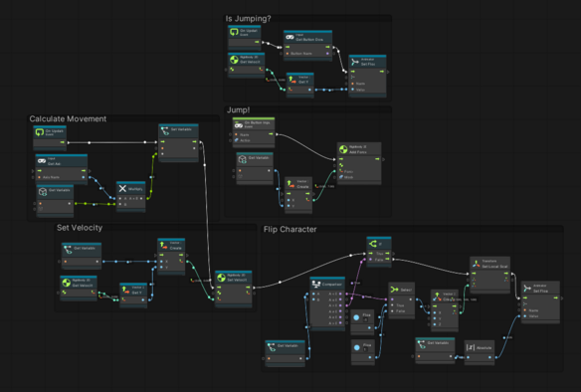581x392 pixels.
Task: Click the Get Button Down gamepad icon
Action: (x=290, y=38)
